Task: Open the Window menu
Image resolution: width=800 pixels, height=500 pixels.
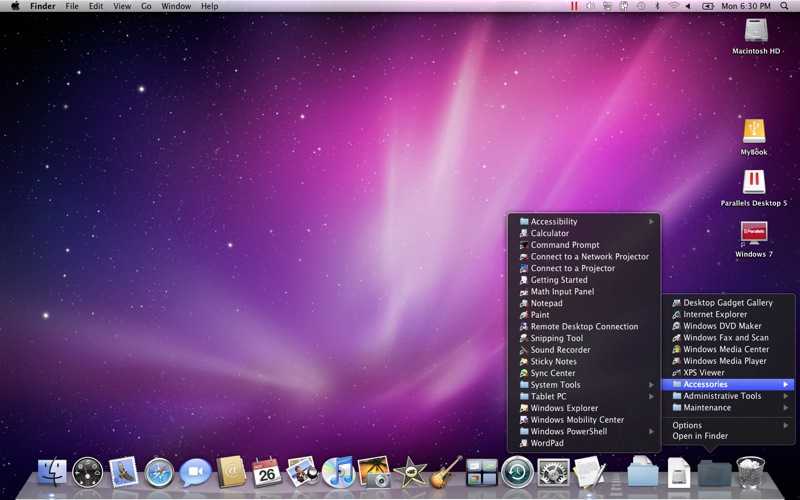Action: (x=176, y=6)
